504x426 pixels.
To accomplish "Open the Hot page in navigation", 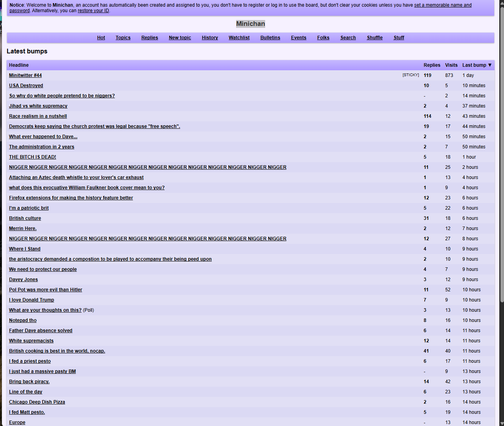I will pyautogui.click(x=101, y=38).
